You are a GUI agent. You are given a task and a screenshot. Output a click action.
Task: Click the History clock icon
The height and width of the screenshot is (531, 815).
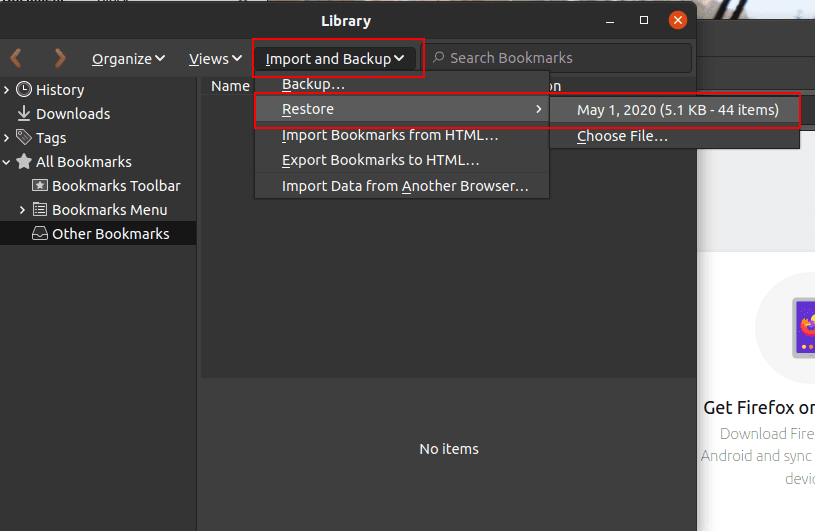coord(24,89)
